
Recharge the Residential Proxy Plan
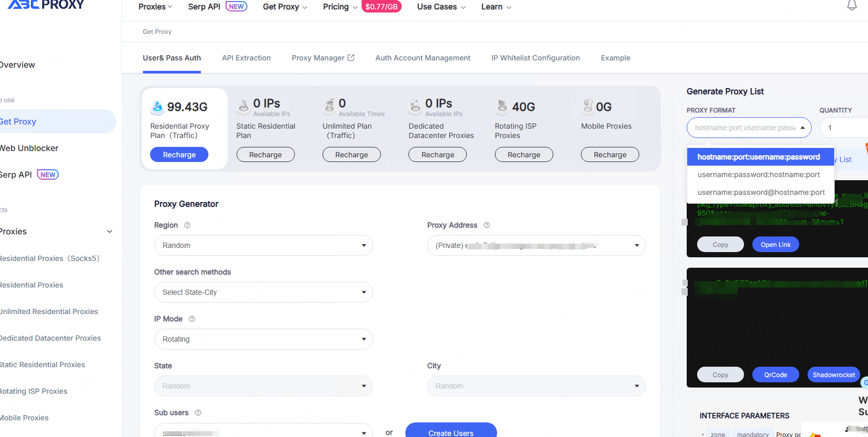[179, 155]
